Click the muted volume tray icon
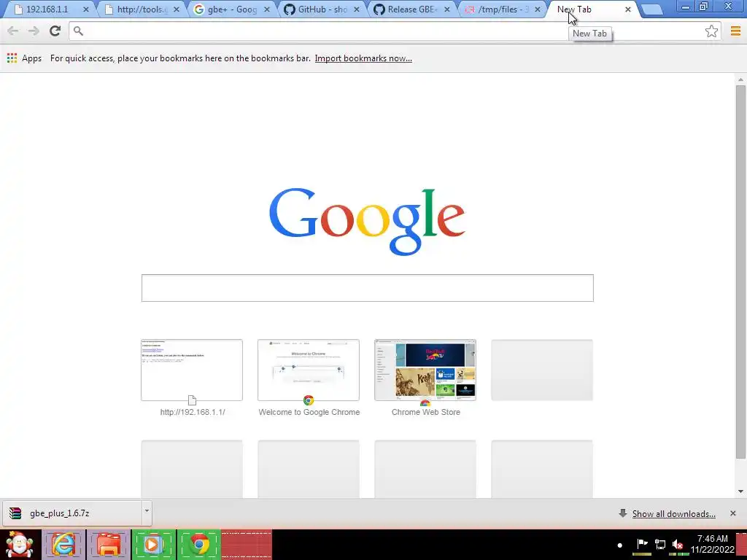 678,545
